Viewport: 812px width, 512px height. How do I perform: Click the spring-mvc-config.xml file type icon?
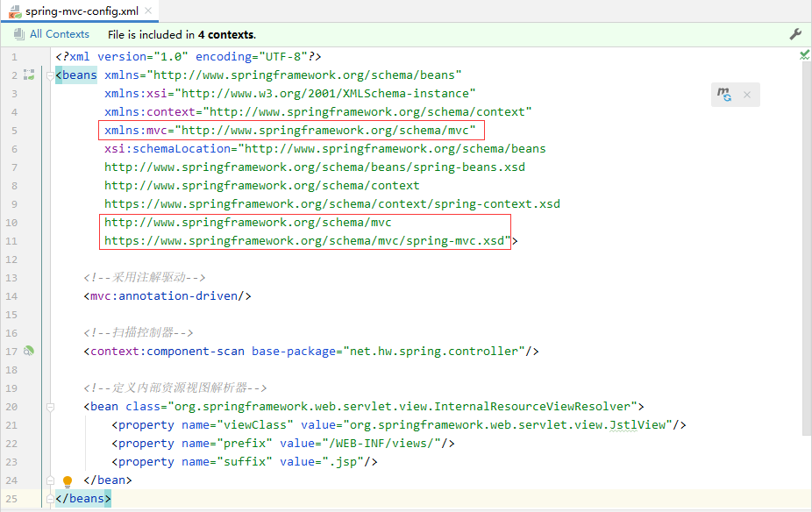15,11
